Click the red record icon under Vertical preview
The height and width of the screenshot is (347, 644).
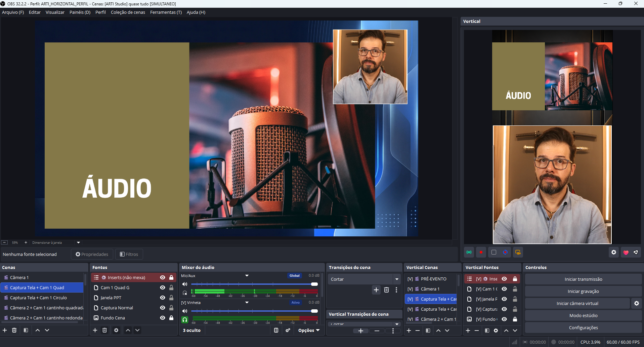click(x=481, y=252)
